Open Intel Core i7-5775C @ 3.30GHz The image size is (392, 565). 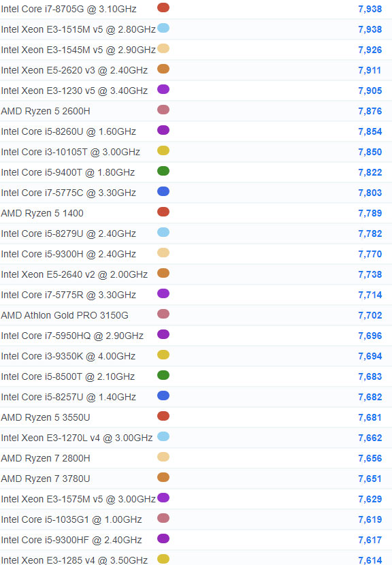[69, 193]
